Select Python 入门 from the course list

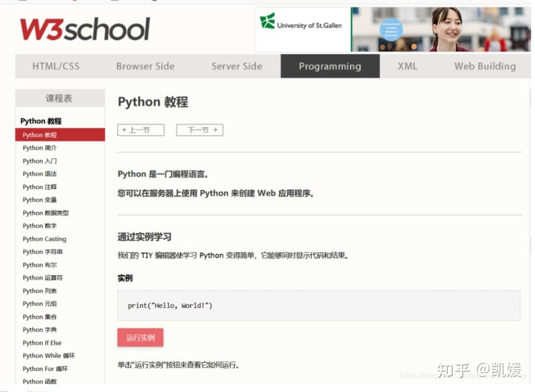pyautogui.click(x=38, y=161)
